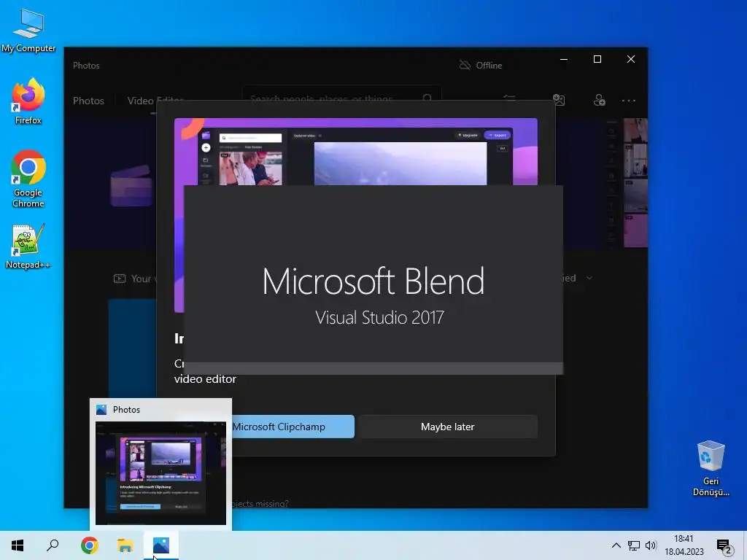The height and width of the screenshot is (560, 747).
Task: Select the Photos app taskbar button
Action: pos(161,545)
